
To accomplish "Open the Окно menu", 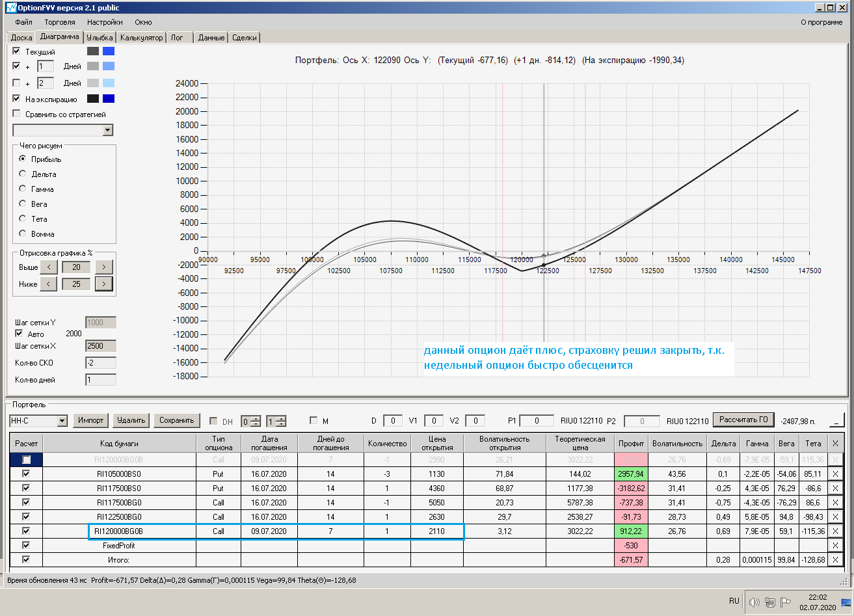I will pos(143,22).
